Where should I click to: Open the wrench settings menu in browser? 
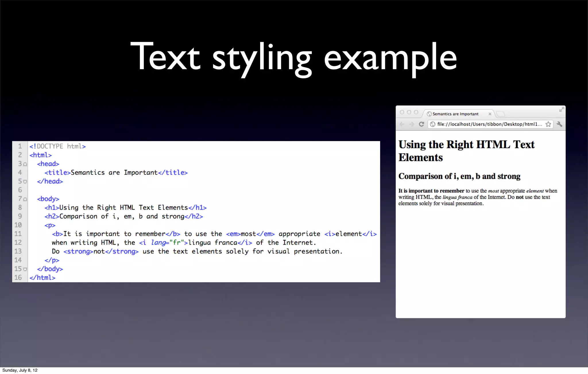click(x=559, y=124)
